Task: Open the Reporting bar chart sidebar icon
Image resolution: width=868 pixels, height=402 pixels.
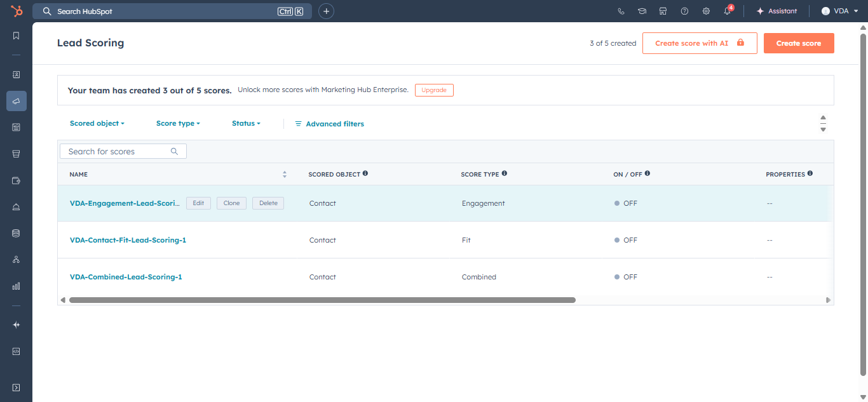Action: (17, 286)
